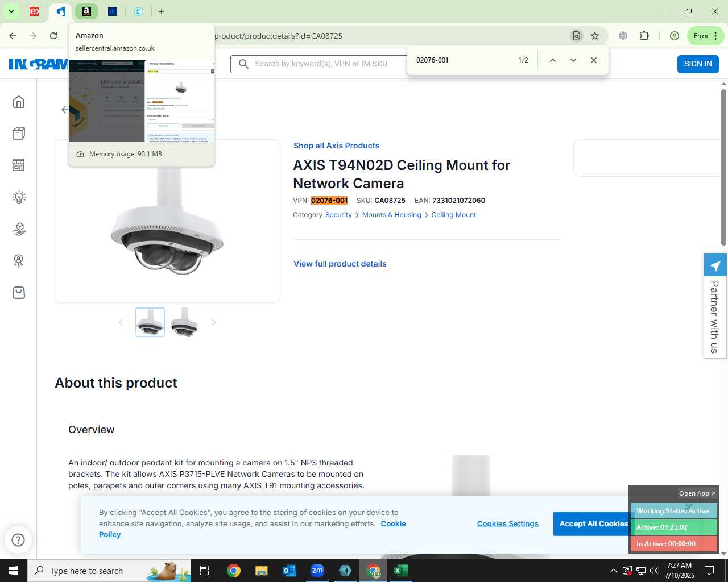Click the browser back arrow
This screenshot has height=582, width=728.
pyautogui.click(x=13, y=36)
